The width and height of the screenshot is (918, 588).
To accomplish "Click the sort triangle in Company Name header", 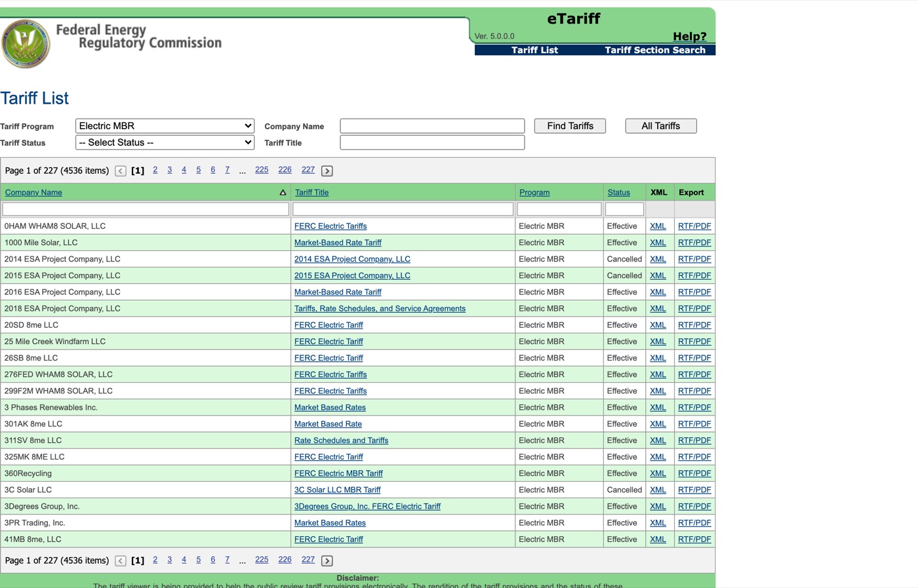I will click(283, 193).
